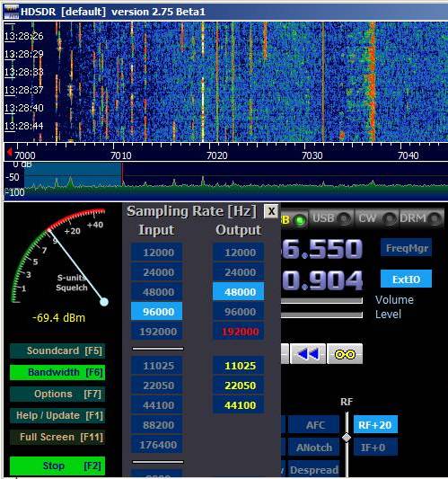Image resolution: width=448 pixels, height=479 pixels.
Task: Click 7020 on the frequency scale
Action: click(x=217, y=155)
